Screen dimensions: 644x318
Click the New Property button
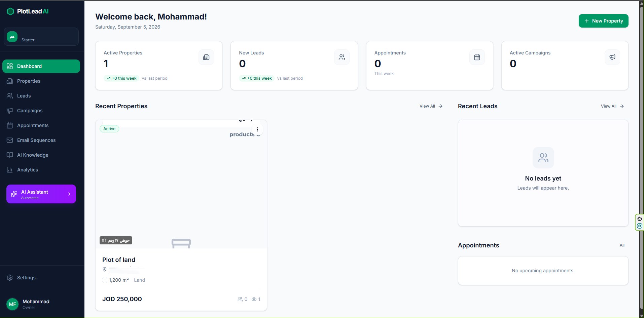tap(603, 21)
